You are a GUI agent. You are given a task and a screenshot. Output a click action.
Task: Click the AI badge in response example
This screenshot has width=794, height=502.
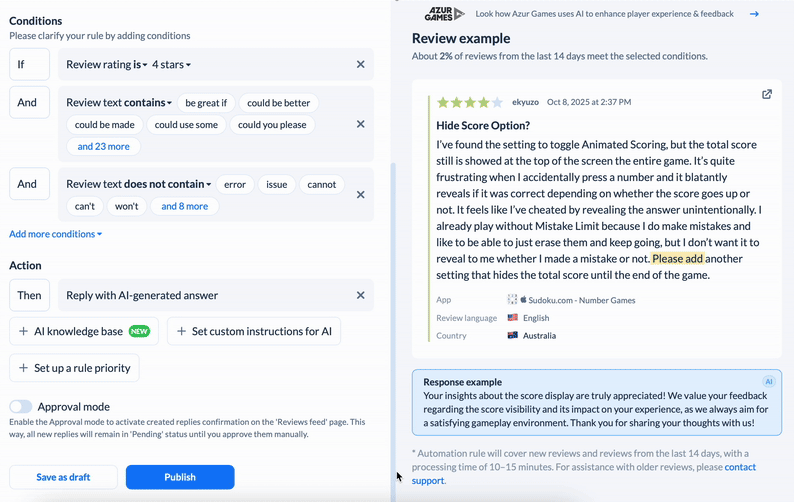pyautogui.click(x=769, y=382)
